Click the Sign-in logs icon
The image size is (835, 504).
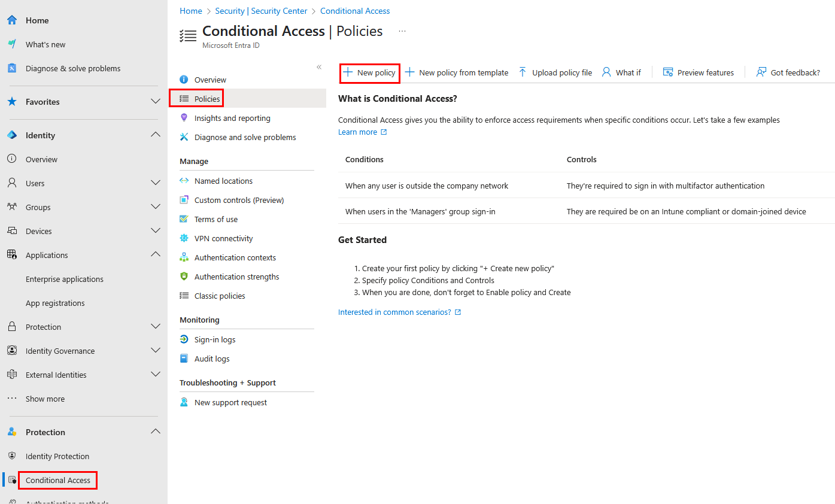184,339
